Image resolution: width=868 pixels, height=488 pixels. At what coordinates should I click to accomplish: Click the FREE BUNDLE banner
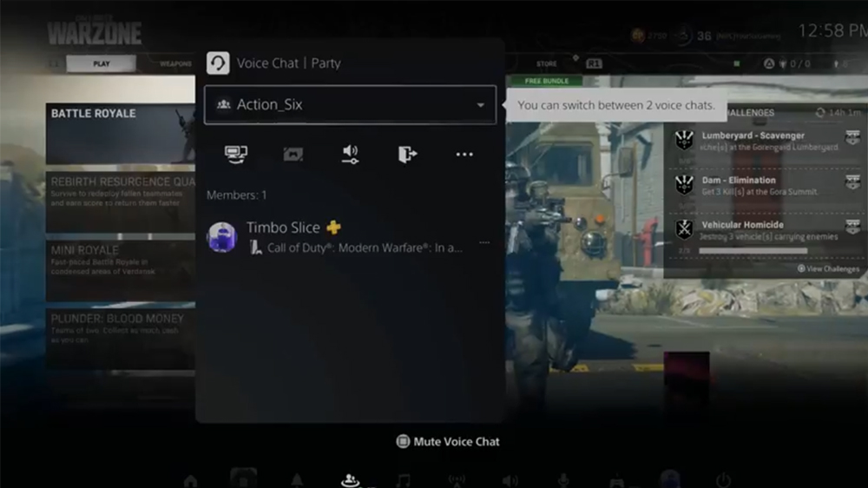[x=546, y=81]
